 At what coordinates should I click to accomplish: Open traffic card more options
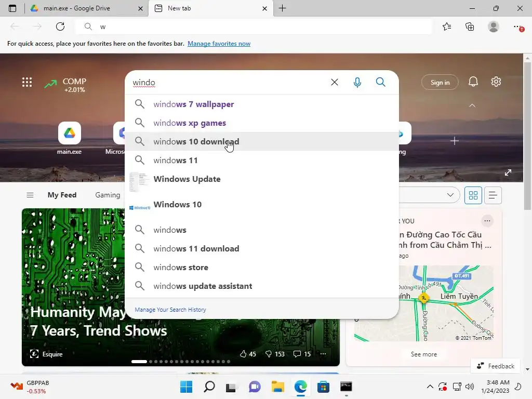coord(487,221)
